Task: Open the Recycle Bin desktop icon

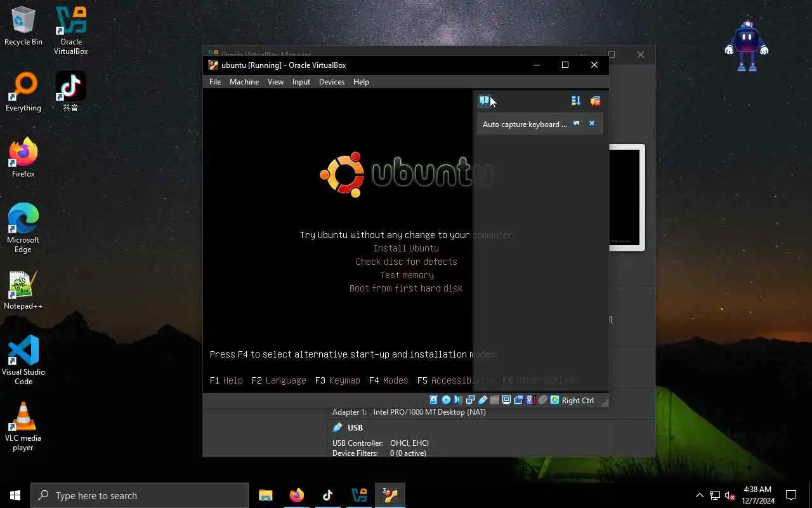Action: (23, 26)
